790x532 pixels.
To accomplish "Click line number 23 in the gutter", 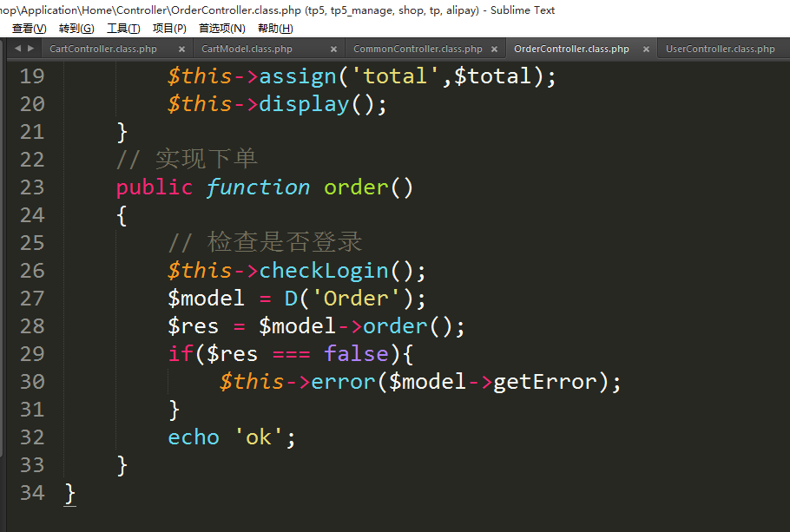I will (31, 187).
